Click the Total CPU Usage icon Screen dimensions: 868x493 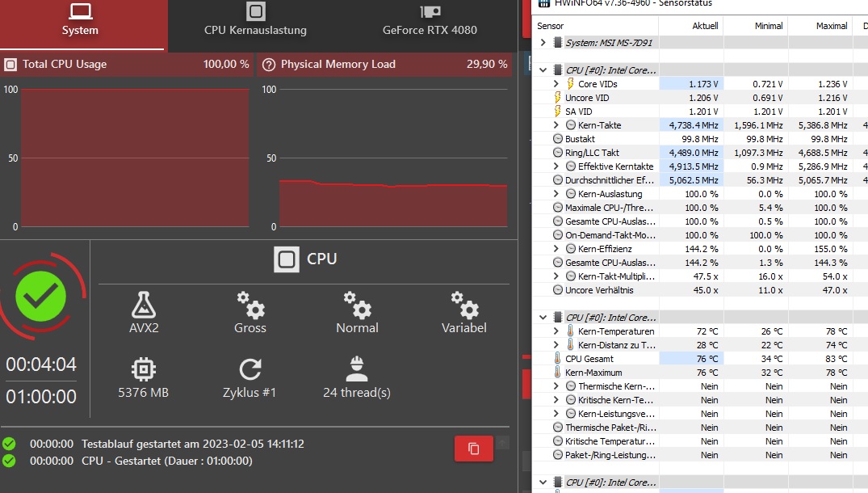click(10, 65)
